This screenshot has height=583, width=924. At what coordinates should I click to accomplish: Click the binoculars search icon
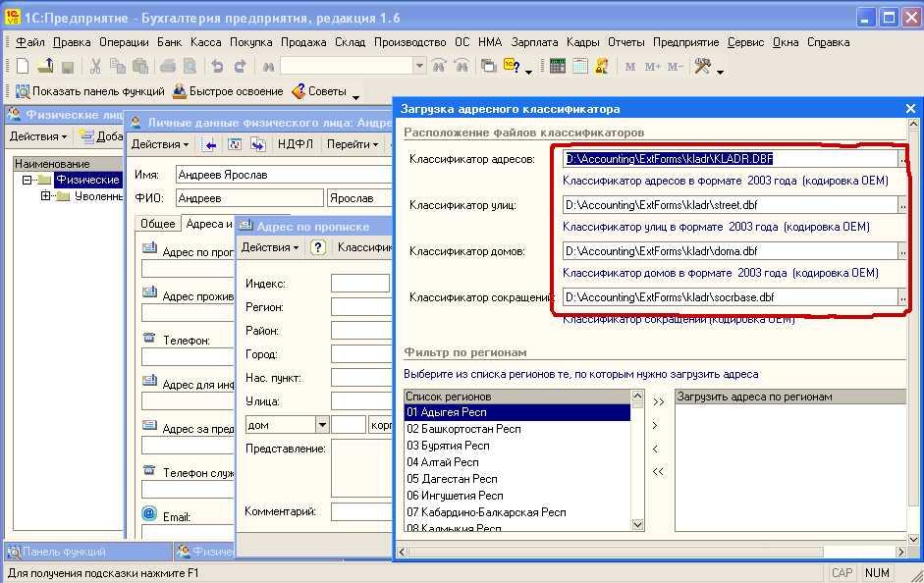[267, 67]
